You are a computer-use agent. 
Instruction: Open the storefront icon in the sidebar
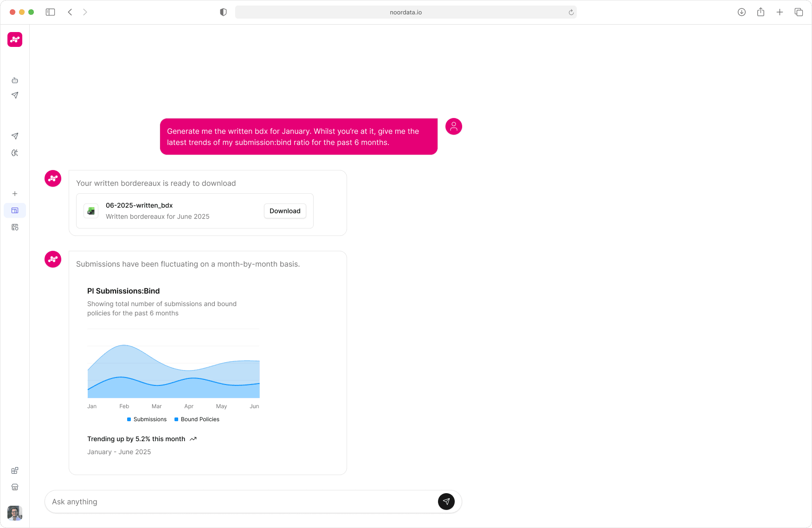15,487
